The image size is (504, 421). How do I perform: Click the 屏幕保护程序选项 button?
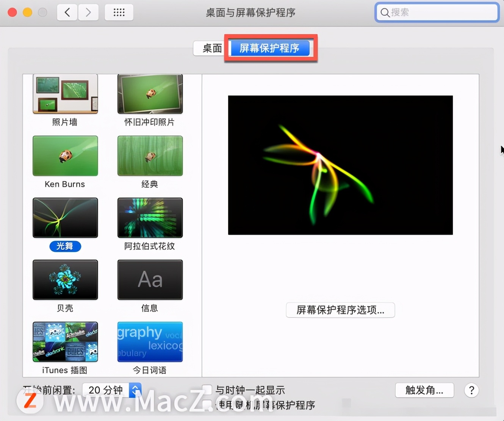340,310
